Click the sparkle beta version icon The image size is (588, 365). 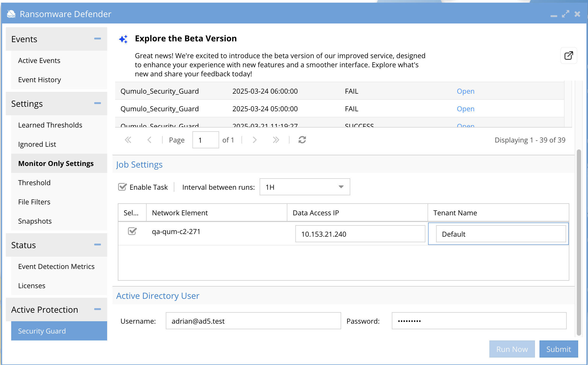pos(123,39)
